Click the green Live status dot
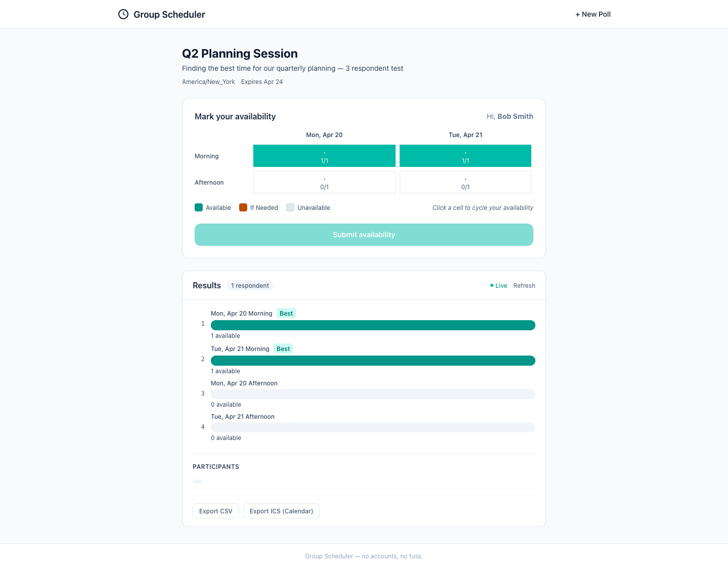 click(491, 286)
